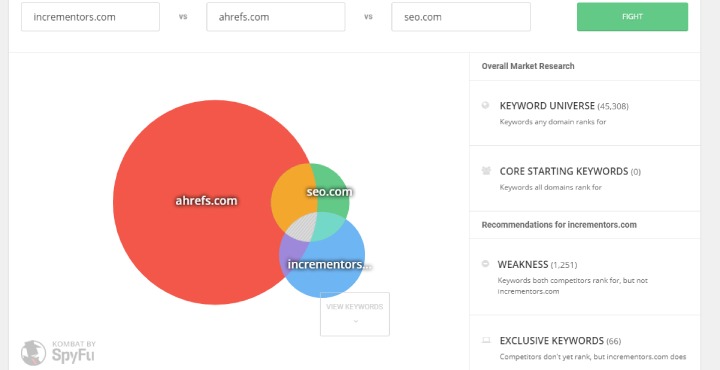Click 'Keywords both competitors rank for' description
The image size is (720, 370).
573,286
